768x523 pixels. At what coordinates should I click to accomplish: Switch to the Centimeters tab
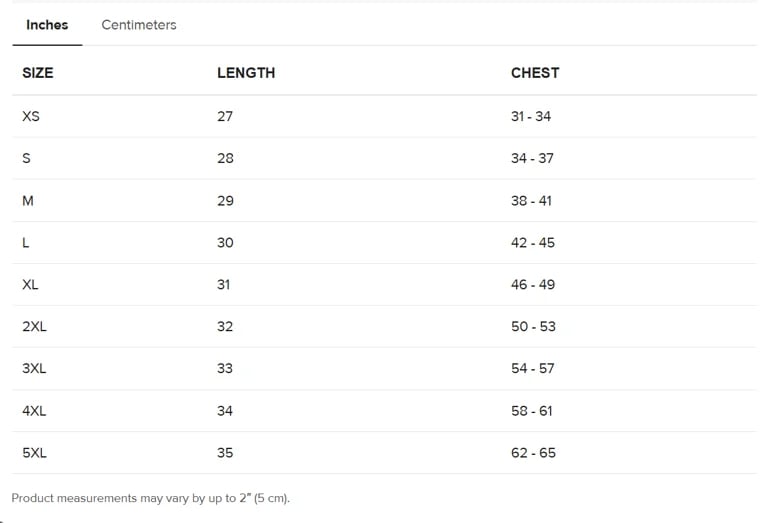(139, 25)
